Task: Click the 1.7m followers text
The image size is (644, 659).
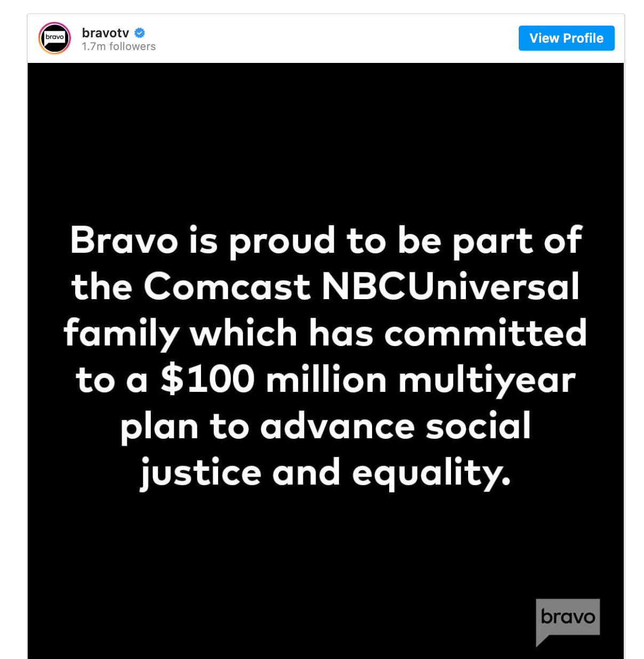Action: [x=119, y=46]
